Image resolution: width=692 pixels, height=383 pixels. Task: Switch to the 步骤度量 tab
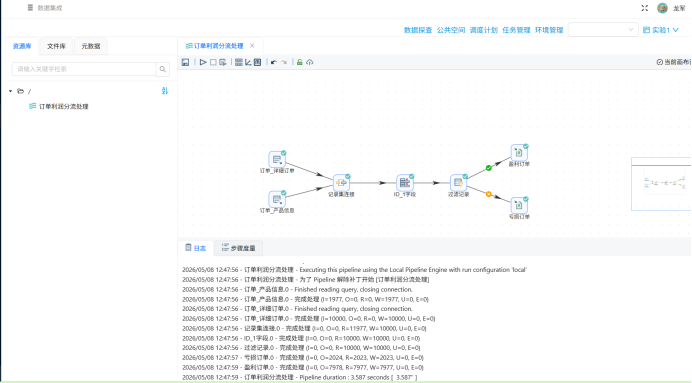tap(238, 248)
